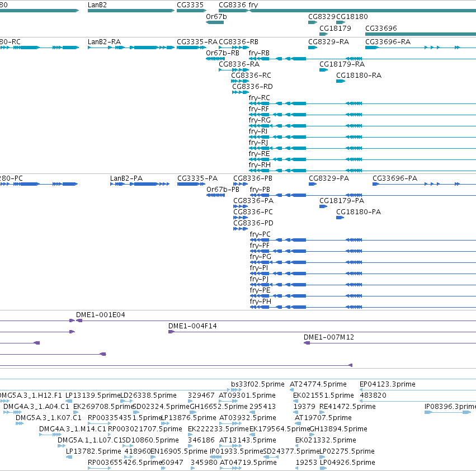Select the fry-RJ transcript label
Screen dimensions: 476x471
pyautogui.click(x=258, y=143)
